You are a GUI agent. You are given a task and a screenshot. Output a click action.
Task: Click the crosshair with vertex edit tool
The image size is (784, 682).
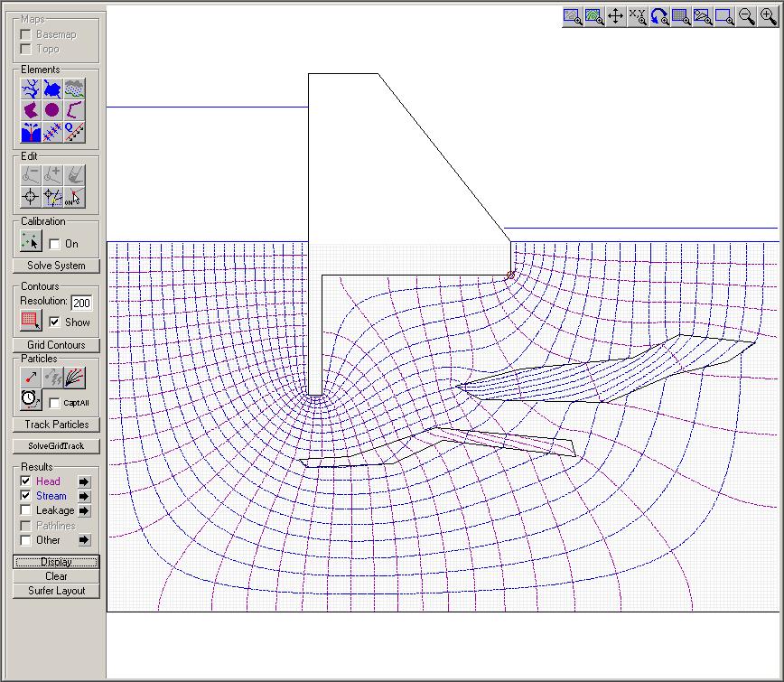point(52,197)
